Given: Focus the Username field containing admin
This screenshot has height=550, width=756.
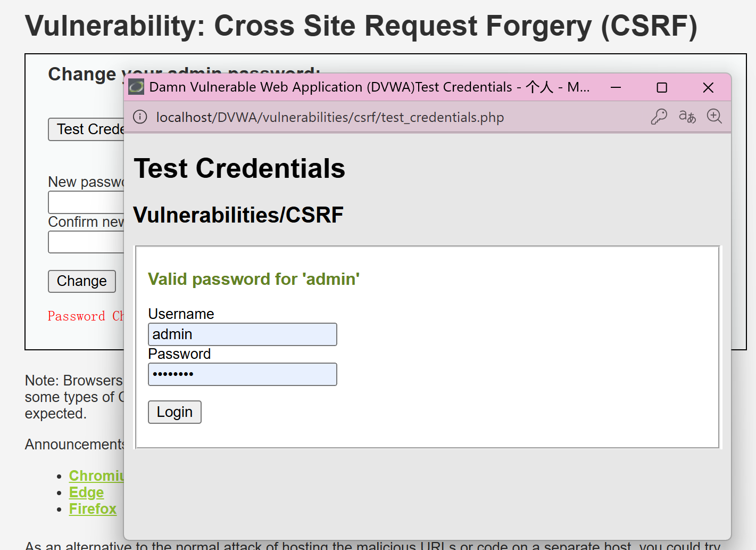Looking at the screenshot, I should click(x=242, y=334).
